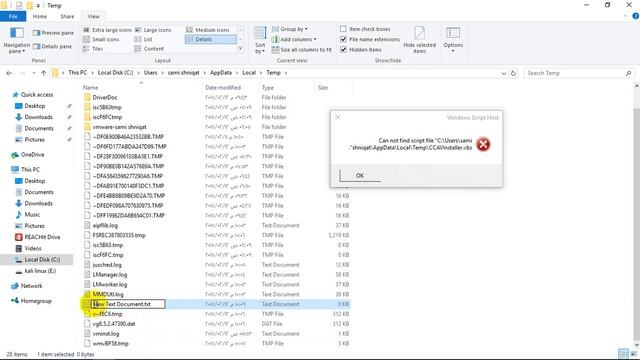Open REACHit Drive in sidebar
Viewport: 640px width, 360px height.
[x=38, y=237]
